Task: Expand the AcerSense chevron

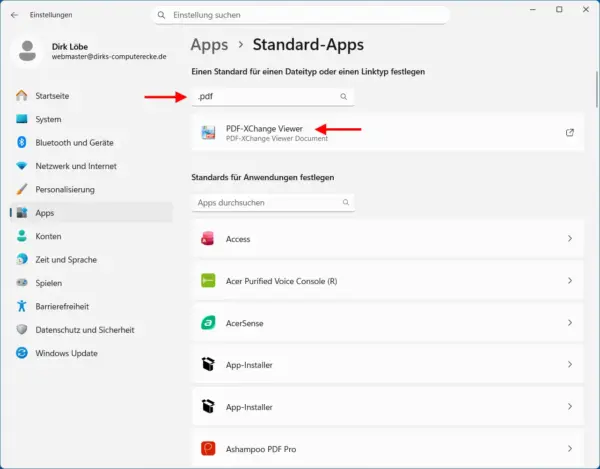Action: (570, 322)
